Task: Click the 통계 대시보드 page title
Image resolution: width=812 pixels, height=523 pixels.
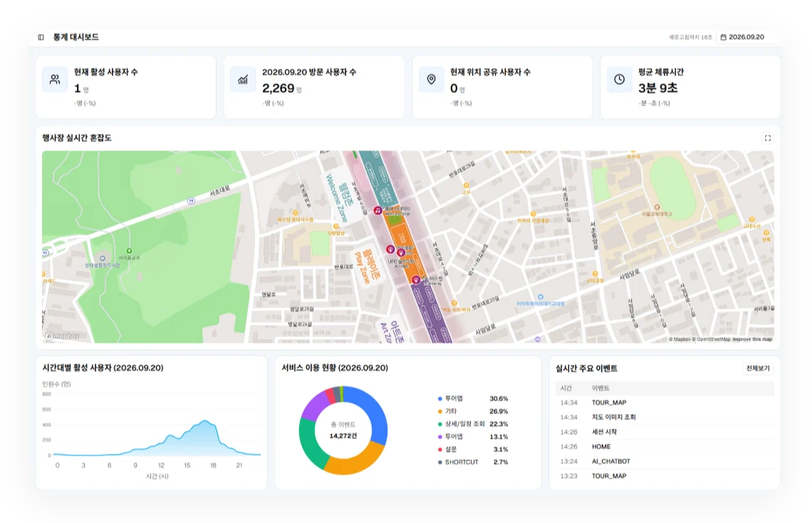Action: pos(76,37)
